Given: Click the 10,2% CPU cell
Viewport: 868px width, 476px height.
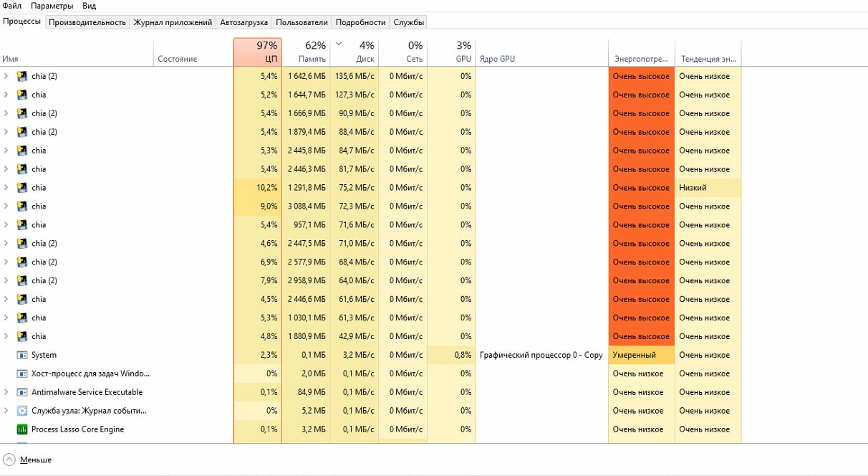Looking at the screenshot, I should point(258,188).
